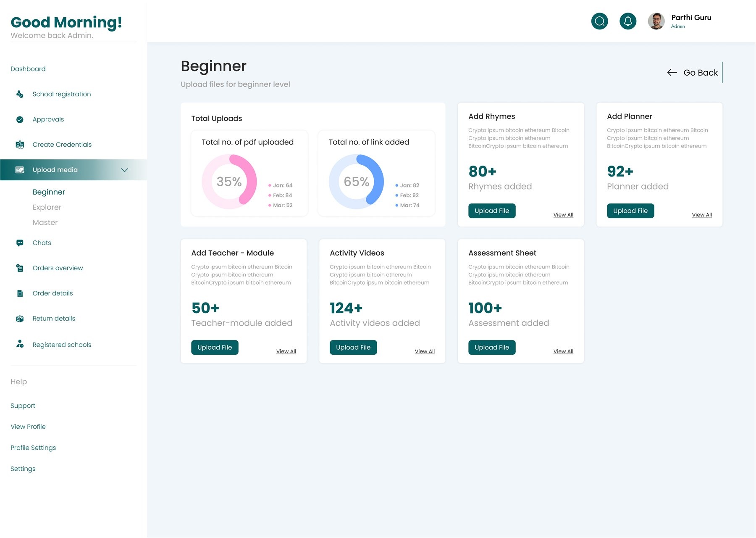Click the Go Back arrow icon
The height and width of the screenshot is (538, 756).
672,72
